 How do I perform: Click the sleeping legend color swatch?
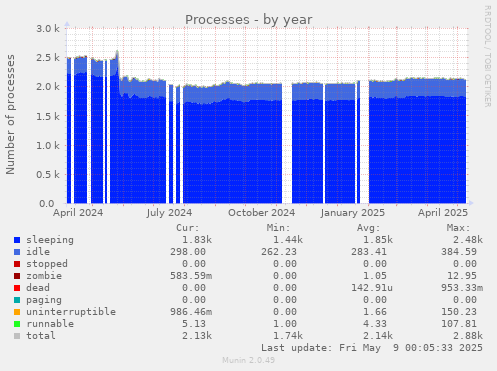coord(17,240)
